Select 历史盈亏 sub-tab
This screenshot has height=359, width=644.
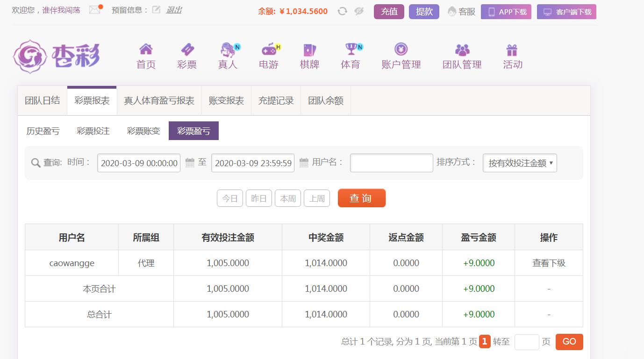[x=43, y=131]
